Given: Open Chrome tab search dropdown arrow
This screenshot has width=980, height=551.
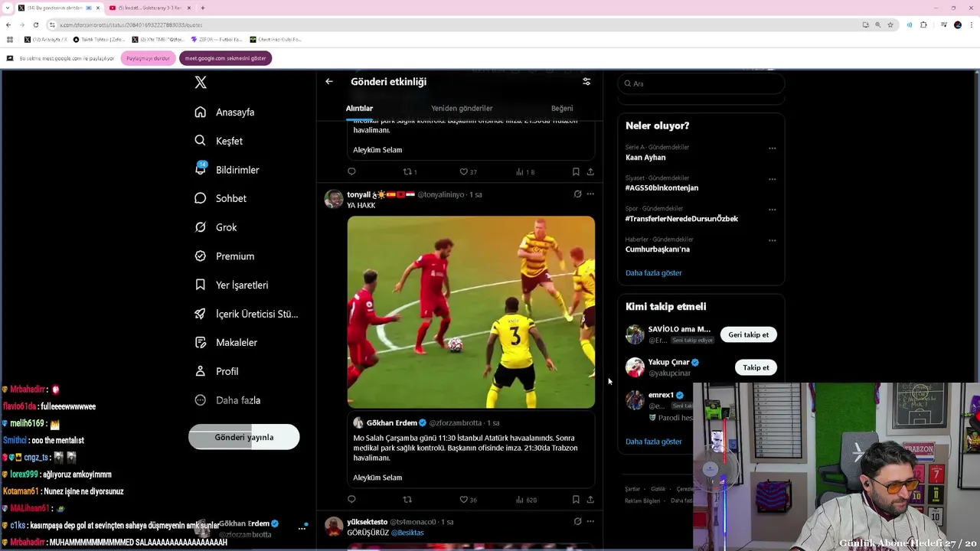Looking at the screenshot, I should (6, 8).
